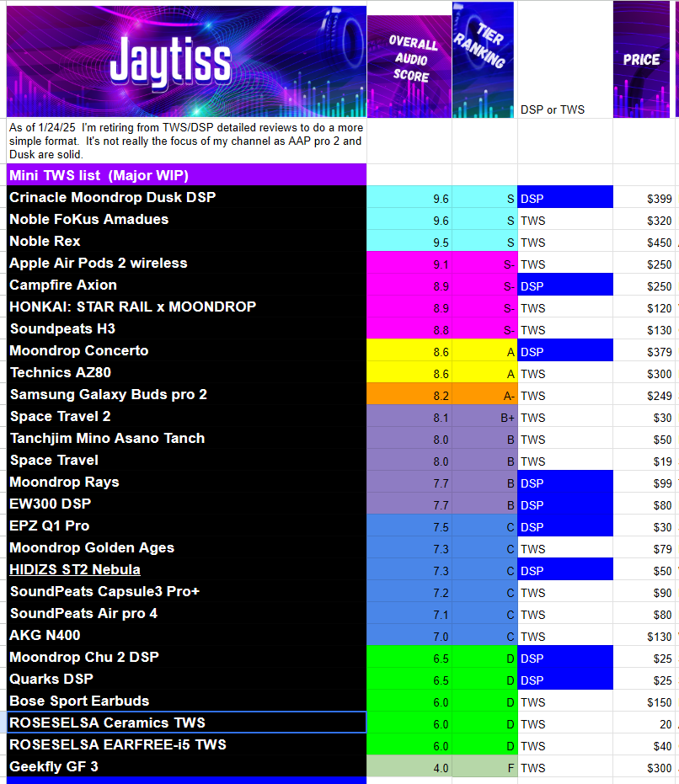Click the 9.1 score for Apple Air Pods
The height and width of the screenshot is (784, 679).
click(x=409, y=263)
